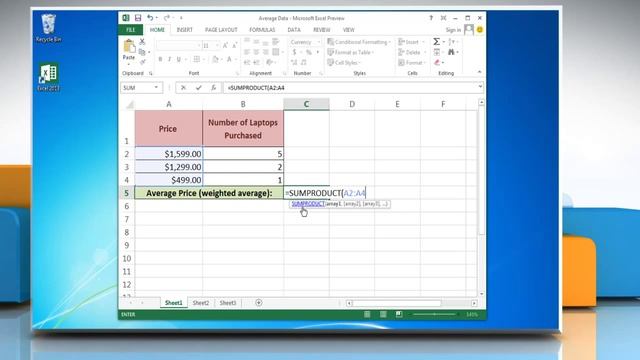This screenshot has height=360, width=640.
Task: Open the font name combo box
Action: tap(179, 46)
